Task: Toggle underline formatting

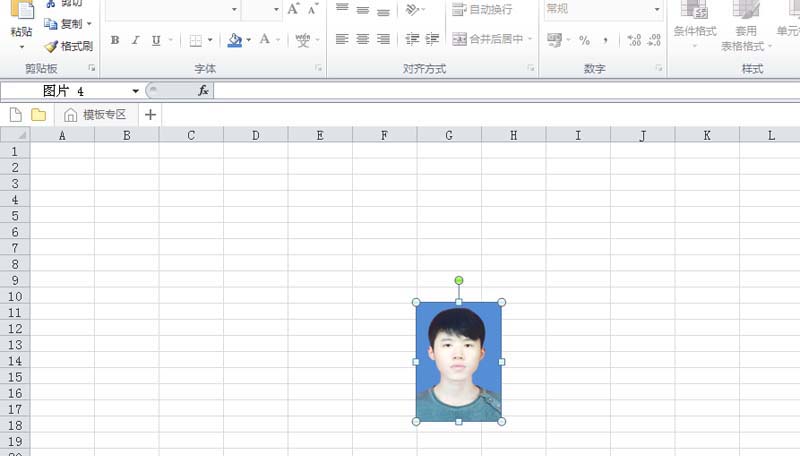Action: point(156,41)
